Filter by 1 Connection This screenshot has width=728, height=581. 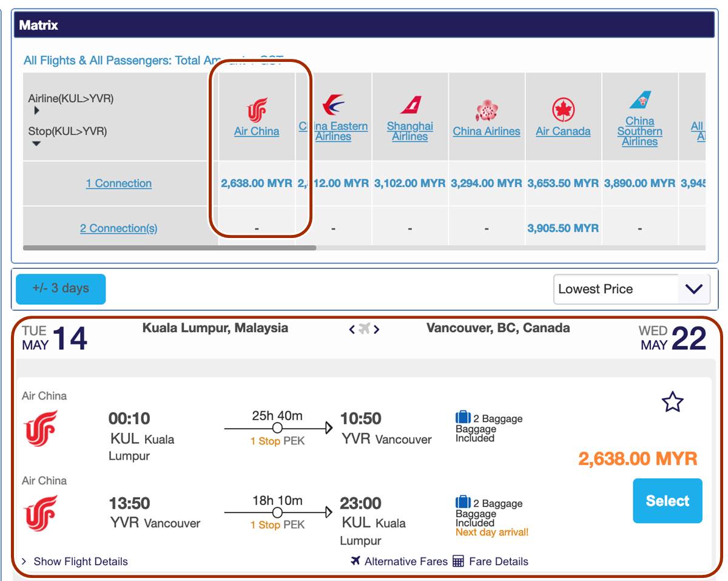[119, 183]
